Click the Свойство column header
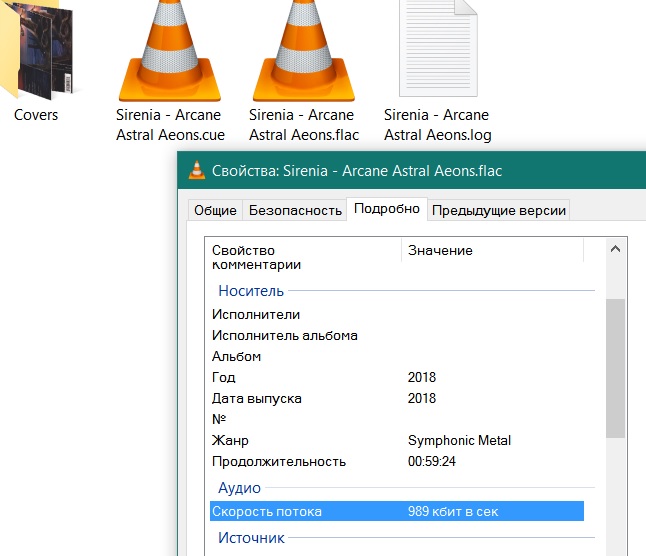This screenshot has height=556, width=646. 243,250
